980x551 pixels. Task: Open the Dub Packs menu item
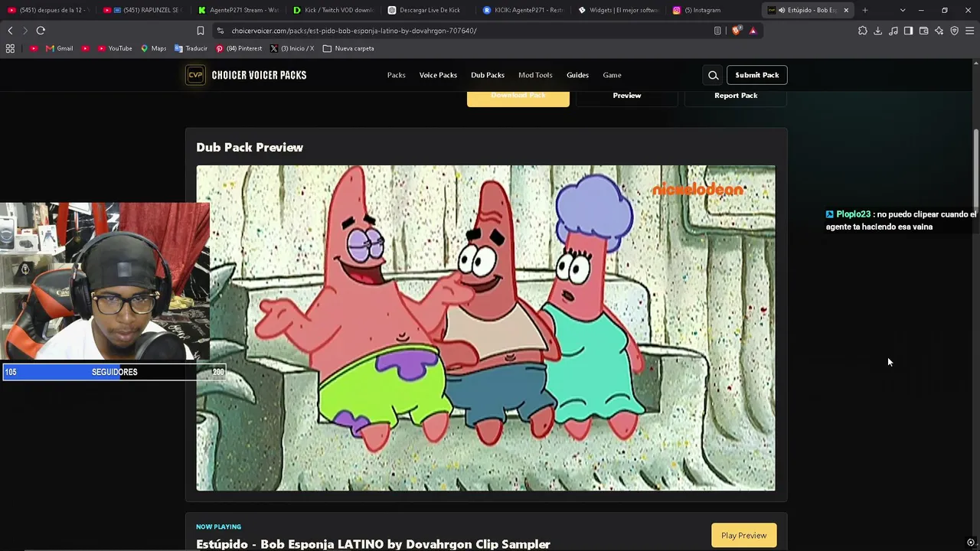488,75
